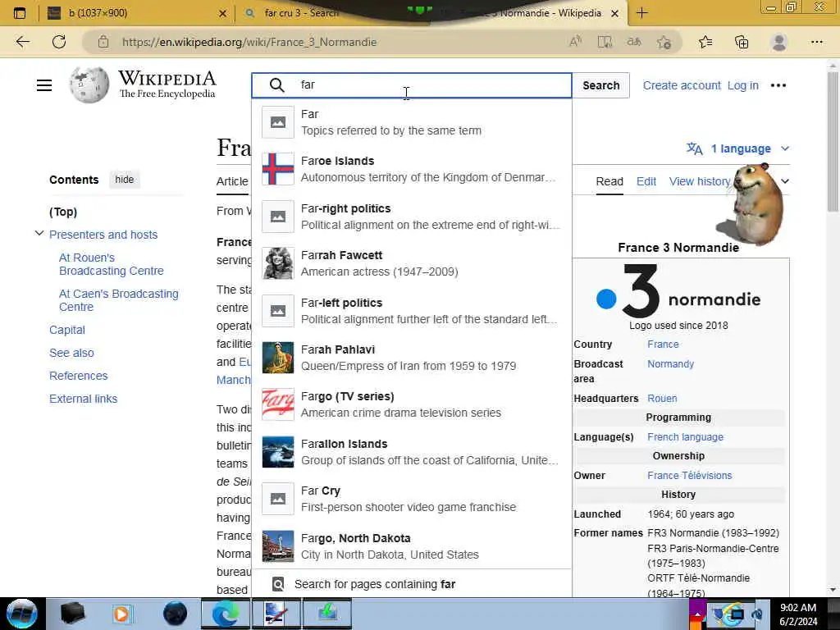The width and height of the screenshot is (840, 630).
Task: Close the Wikipedia tab
Action: pos(615,13)
